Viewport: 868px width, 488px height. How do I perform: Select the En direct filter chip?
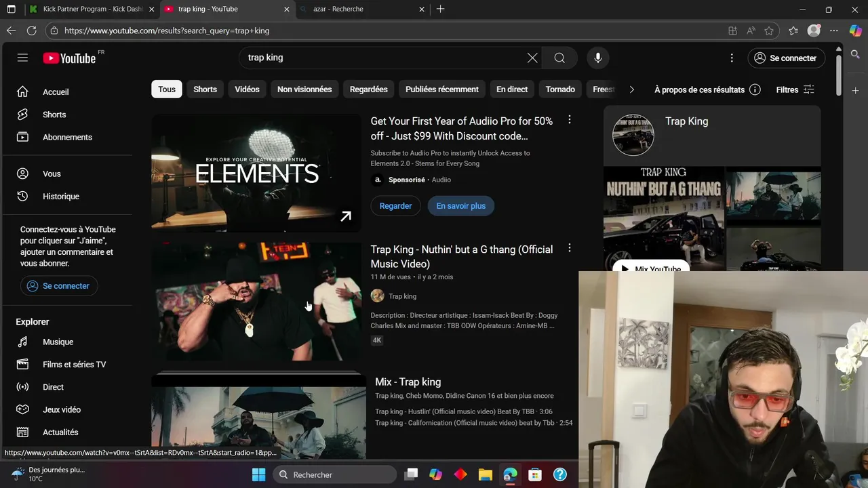[512, 89]
